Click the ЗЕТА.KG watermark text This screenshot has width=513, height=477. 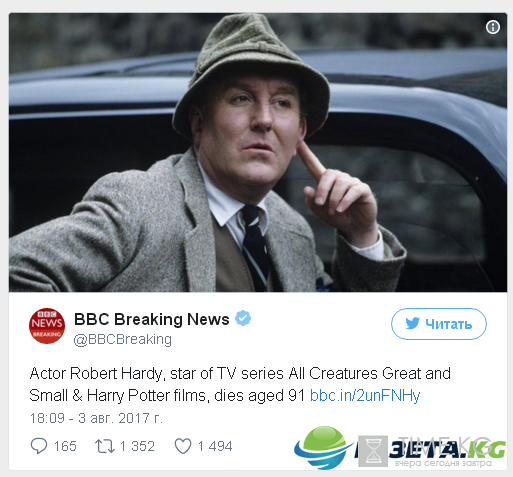click(x=447, y=449)
